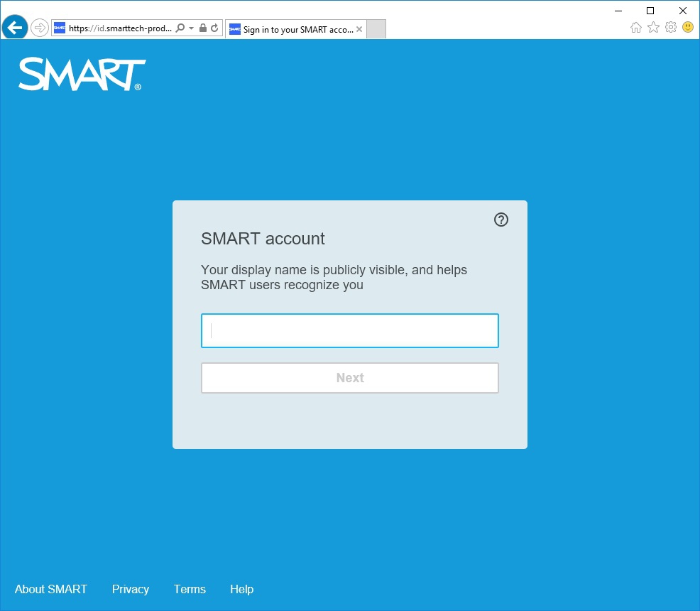
Task: Click the Home icon in browser toolbar
Action: (635, 28)
